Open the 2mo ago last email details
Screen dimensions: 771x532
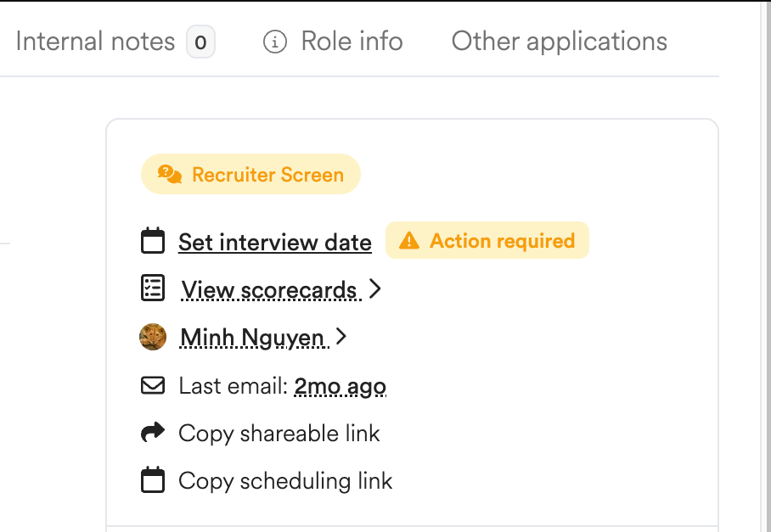[340, 386]
